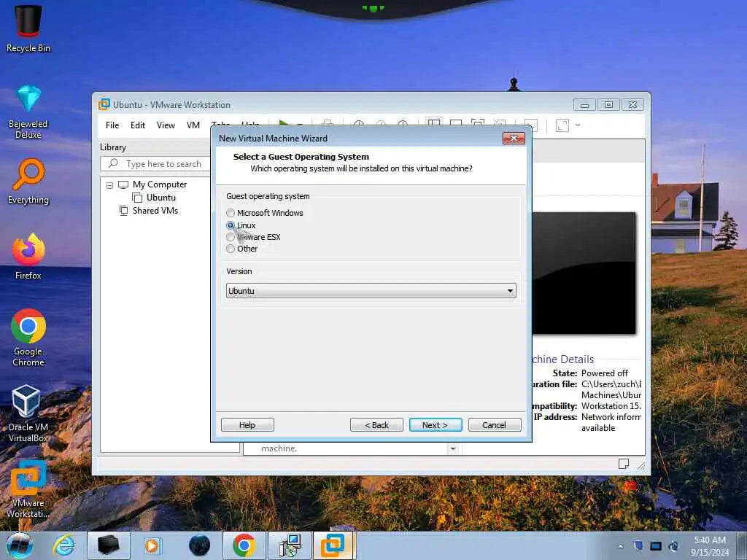Click the display icon in the system tray
Image resolution: width=747 pixels, height=560 pixels.
tap(656, 545)
